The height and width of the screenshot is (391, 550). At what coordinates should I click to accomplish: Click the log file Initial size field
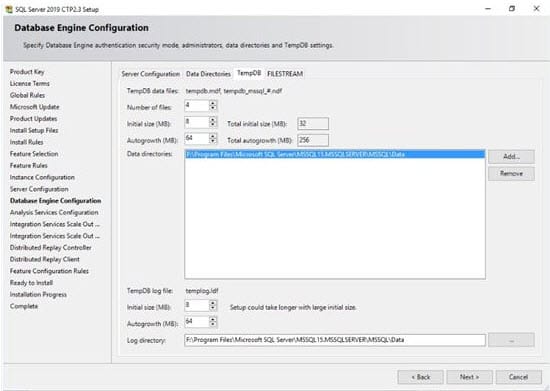[x=197, y=305]
